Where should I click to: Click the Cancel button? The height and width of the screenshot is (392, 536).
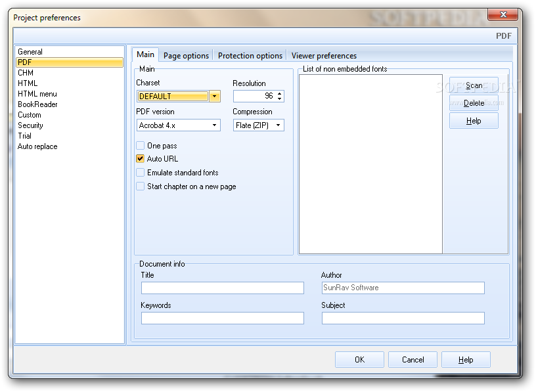click(x=413, y=360)
